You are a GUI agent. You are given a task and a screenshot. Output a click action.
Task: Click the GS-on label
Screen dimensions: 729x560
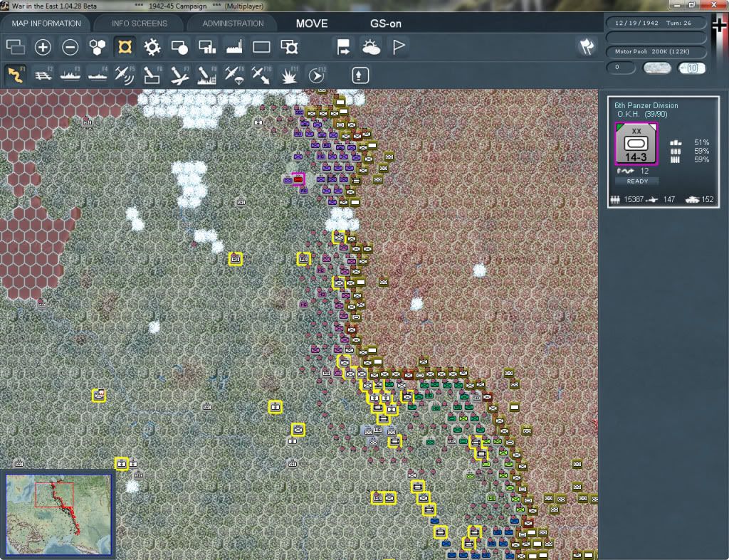point(385,23)
